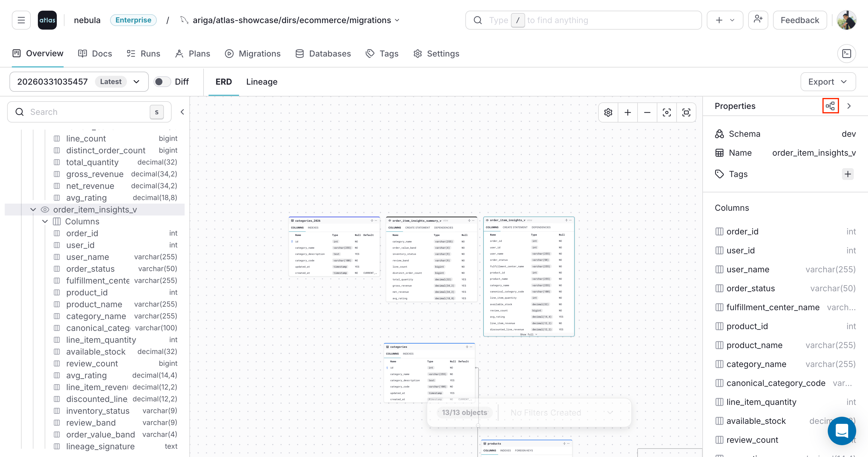Screen dimensions: 868x457
Task: Click the Atlas logo
Action: tap(47, 20)
